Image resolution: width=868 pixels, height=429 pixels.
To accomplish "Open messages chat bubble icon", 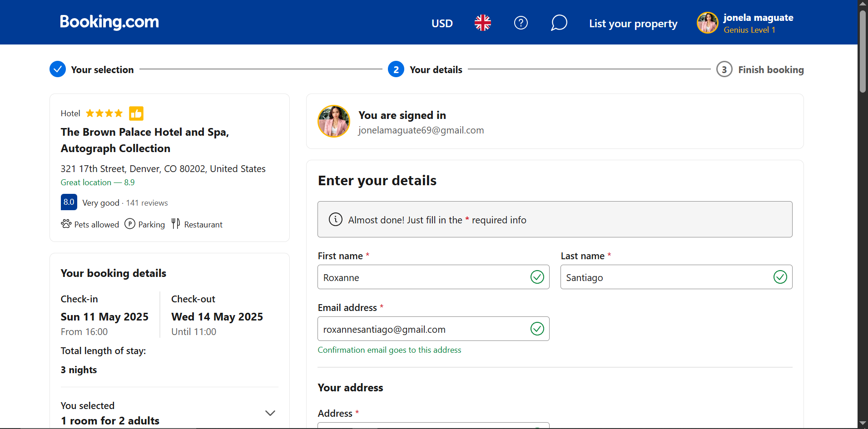I will (x=559, y=23).
